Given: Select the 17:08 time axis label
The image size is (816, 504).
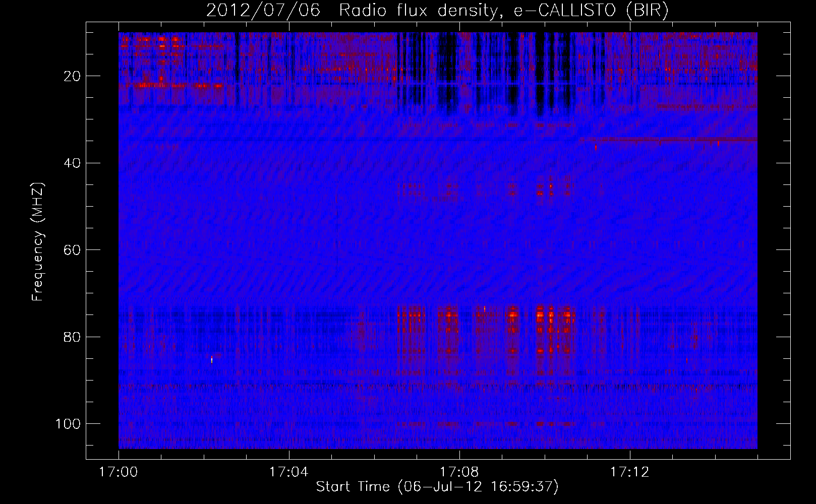Looking at the screenshot, I should click(x=459, y=472).
